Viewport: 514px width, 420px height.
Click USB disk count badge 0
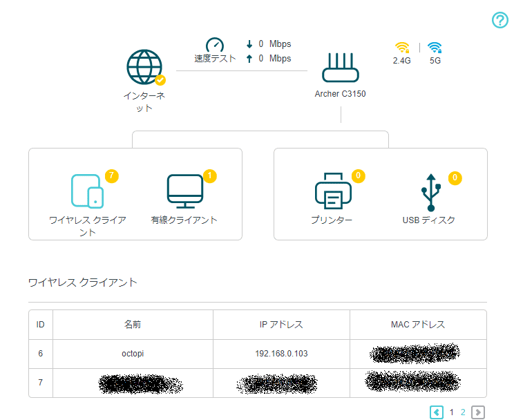pyautogui.click(x=455, y=178)
